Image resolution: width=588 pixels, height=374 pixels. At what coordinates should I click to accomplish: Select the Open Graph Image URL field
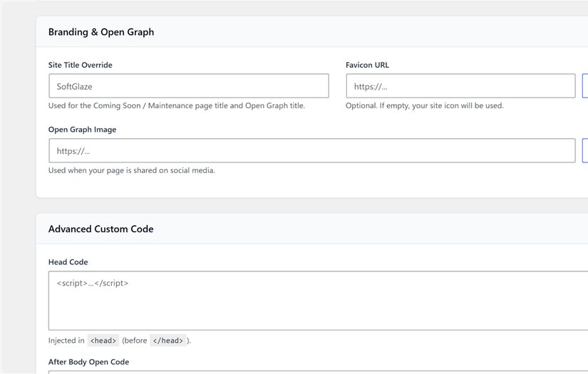(312, 150)
